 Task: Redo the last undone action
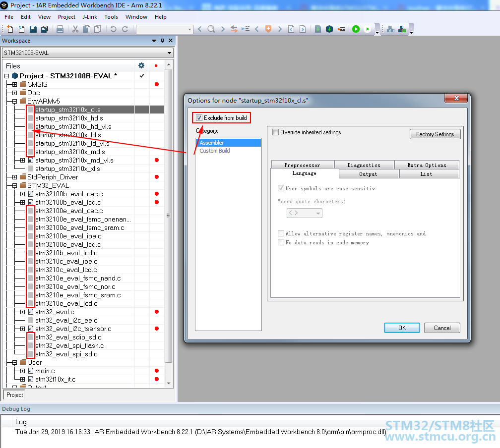click(x=125, y=29)
